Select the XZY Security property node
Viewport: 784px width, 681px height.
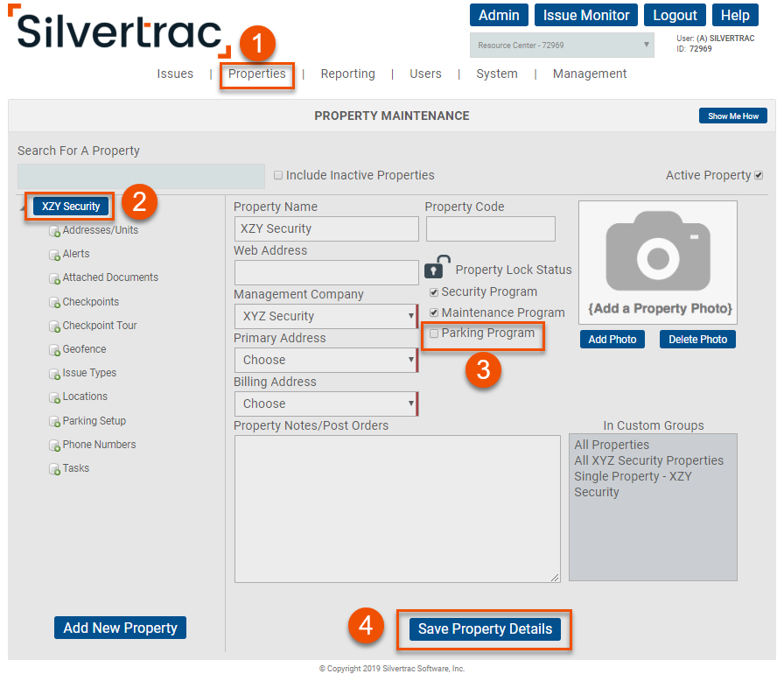(71, 207)
